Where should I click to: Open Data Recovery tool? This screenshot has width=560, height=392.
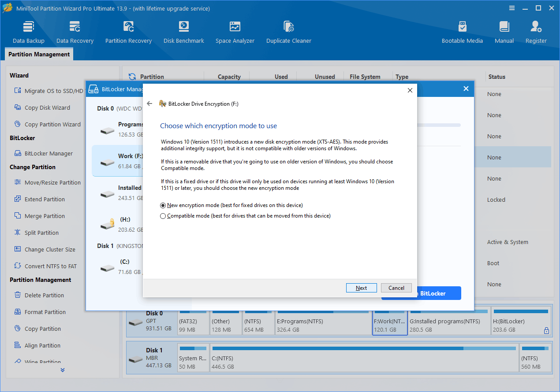click(75, 33)
